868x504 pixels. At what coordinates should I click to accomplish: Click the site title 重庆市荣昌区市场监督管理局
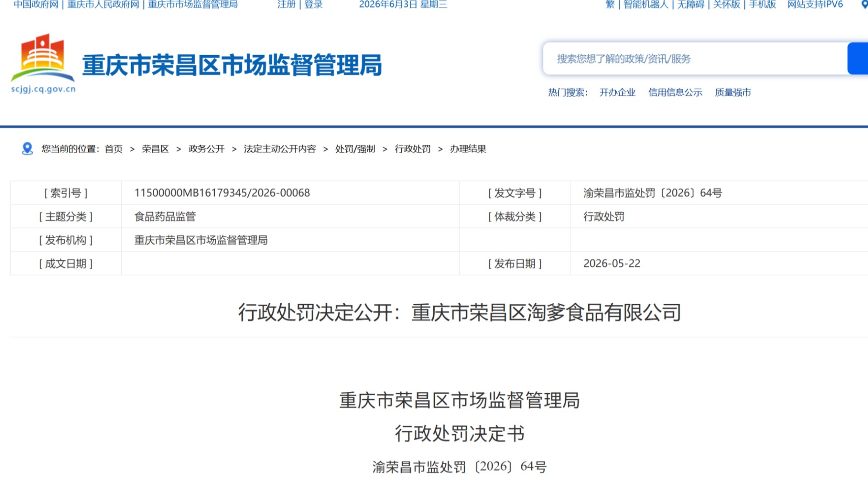232,65
